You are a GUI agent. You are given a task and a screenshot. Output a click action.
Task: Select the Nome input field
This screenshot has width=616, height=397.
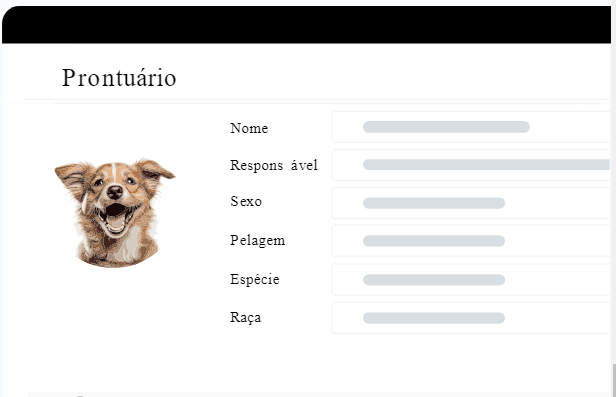click(x=471, y=127)
